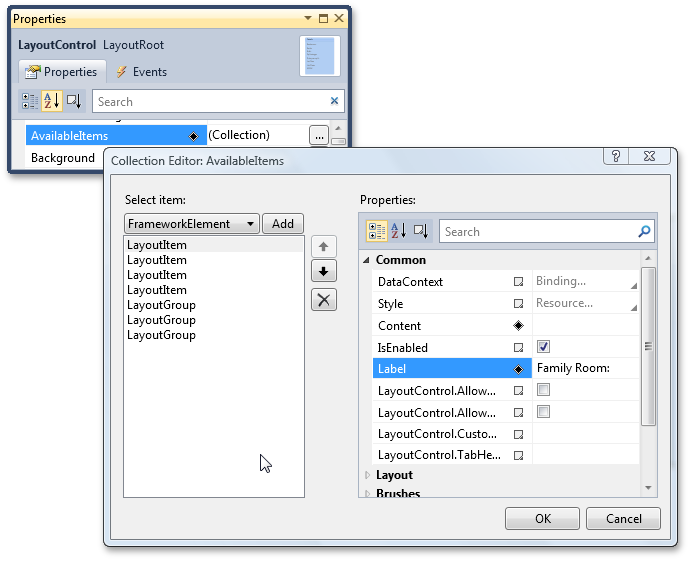Screen dimensions: 691x562
Task: Clear the Properties window search box
Action: [334, 101]
